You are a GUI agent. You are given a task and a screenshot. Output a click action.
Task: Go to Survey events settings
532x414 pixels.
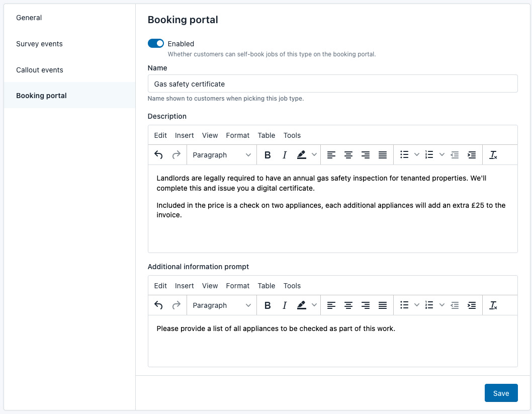39,44
